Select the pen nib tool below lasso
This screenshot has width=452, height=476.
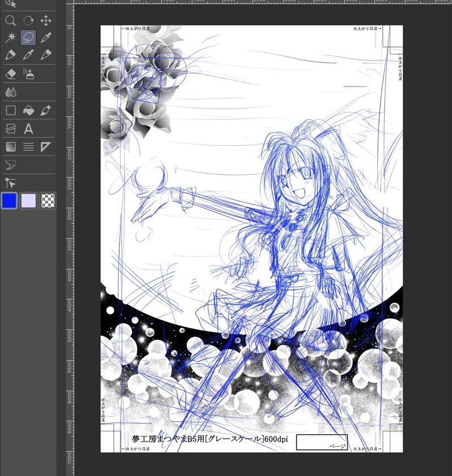pos(28,55)
